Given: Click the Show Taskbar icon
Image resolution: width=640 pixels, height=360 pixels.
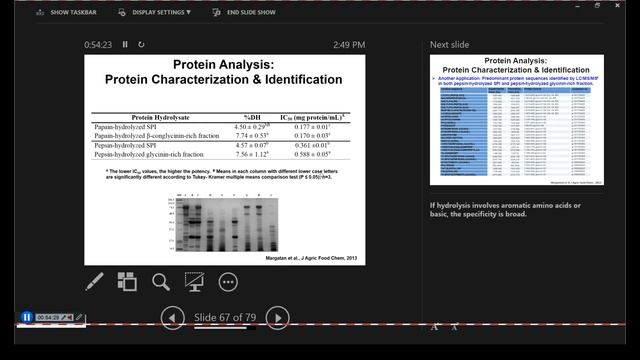Looking at the screenshot, I should 40,12.
